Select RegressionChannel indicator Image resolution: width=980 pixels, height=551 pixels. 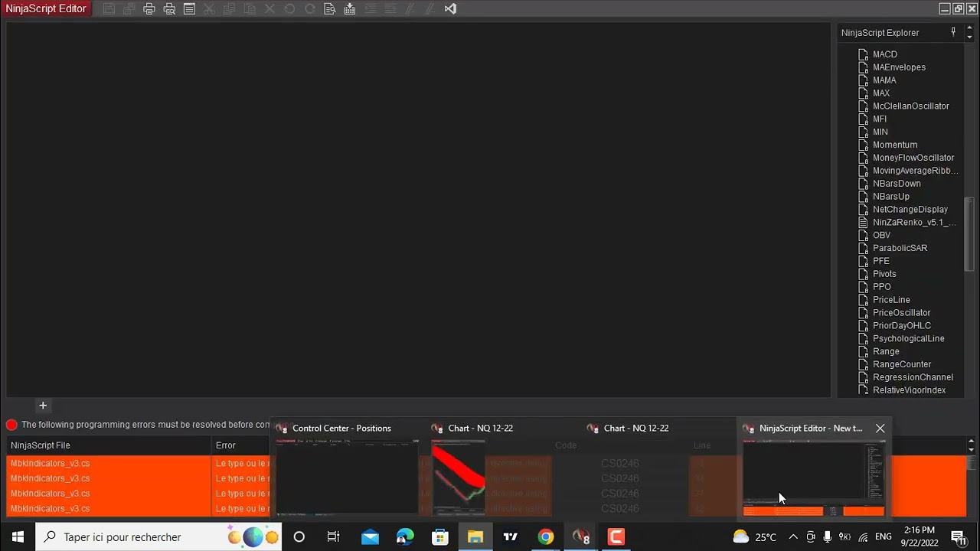coord(913,377)
